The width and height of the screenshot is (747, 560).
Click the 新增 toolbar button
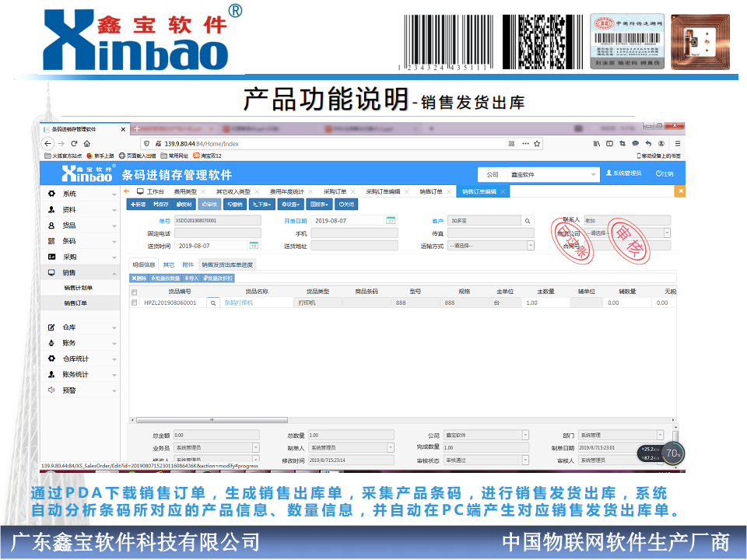[139, 205]
